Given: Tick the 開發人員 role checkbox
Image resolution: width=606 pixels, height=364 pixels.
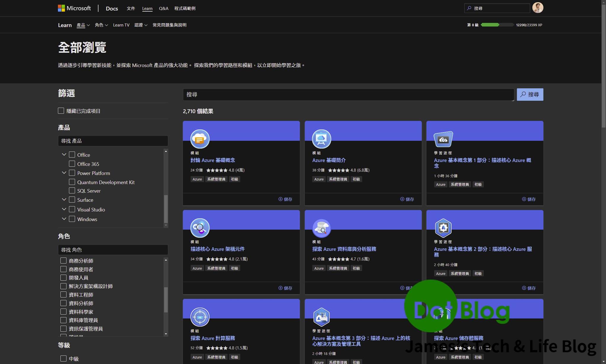Looking at the screenshot, I should click(63, 278).
